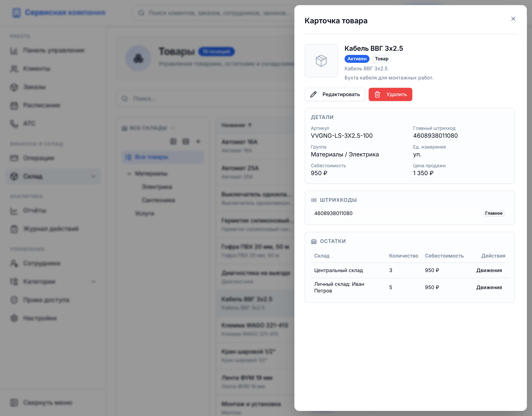The image size is (532, 416).
Task: Click Центральный склад row name
Action: coord(338,270)
